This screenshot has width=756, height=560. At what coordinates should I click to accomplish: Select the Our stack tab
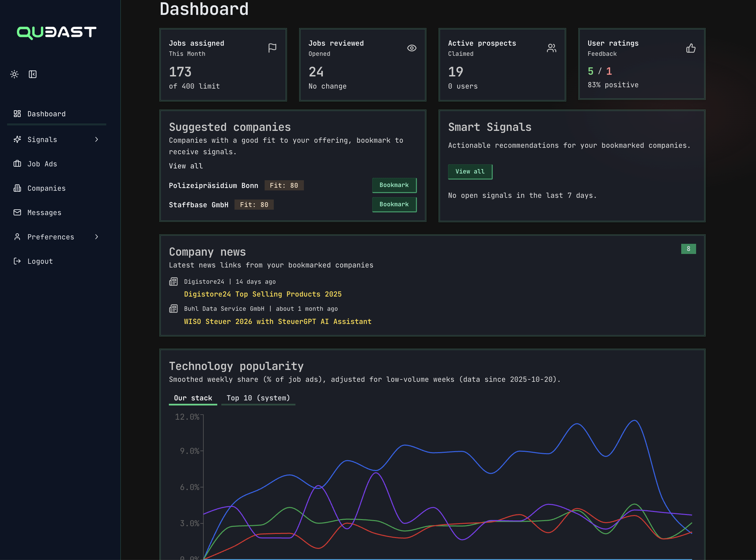(193, 398)
